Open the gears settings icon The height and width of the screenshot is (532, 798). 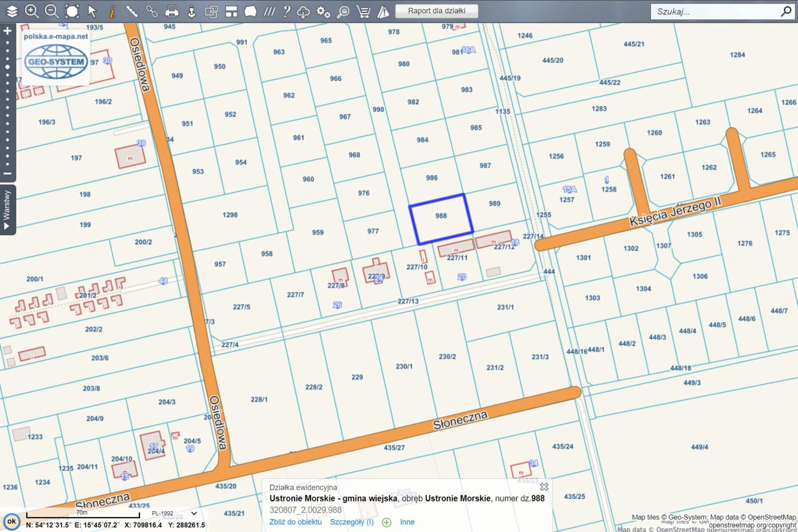click(x=323, y=11)
